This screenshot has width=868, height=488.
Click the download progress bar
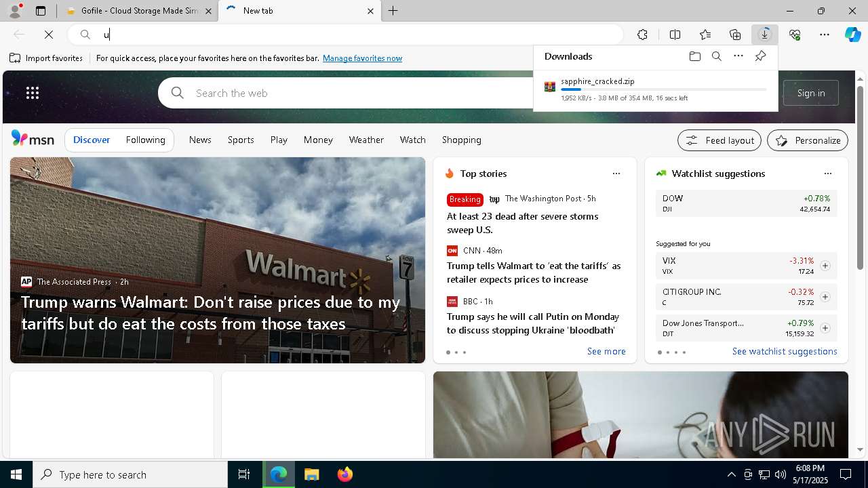tap(664, 89)
